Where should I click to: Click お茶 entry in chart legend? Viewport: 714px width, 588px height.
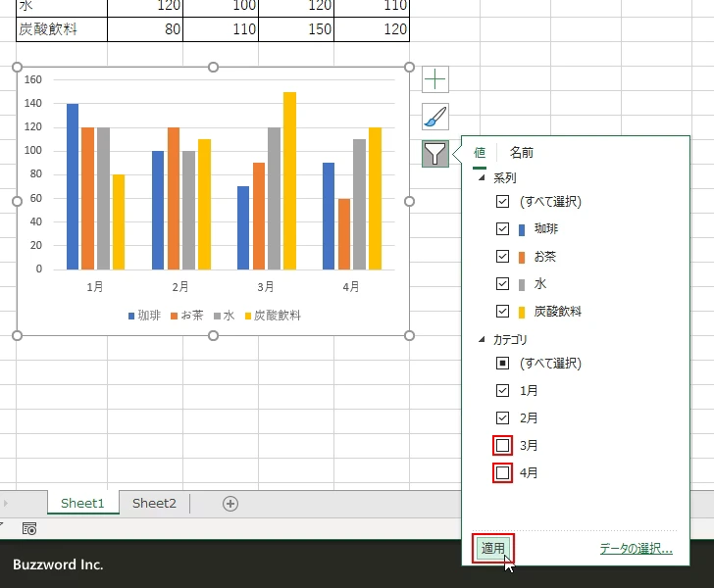187,316
